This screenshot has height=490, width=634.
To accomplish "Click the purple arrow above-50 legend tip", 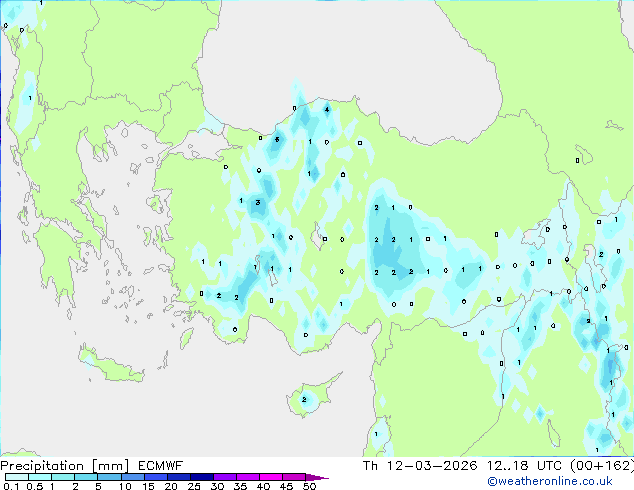I will click(x=317, y=477).
